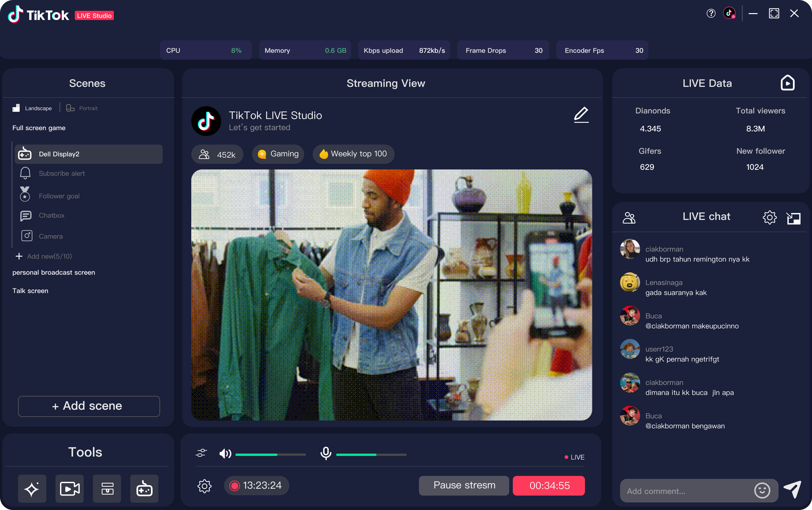Open audio mixer sliders icon
Screen dimensions: 812x510
coord(201,453)
